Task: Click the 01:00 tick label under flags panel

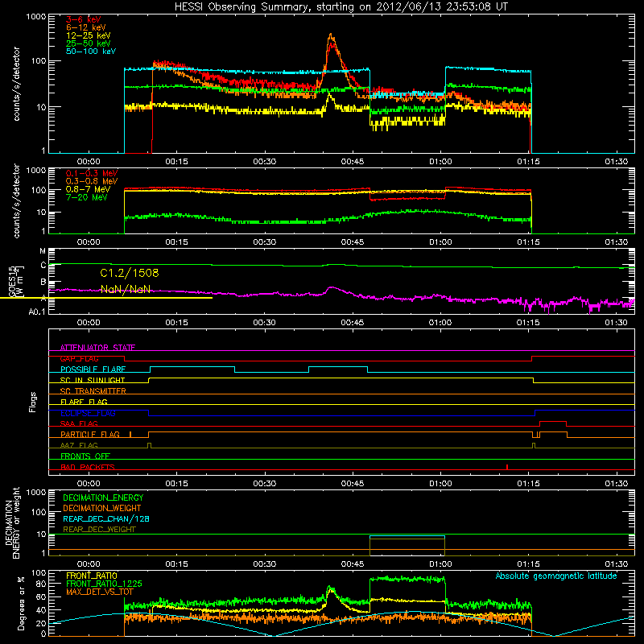Action: click(440, 484)
